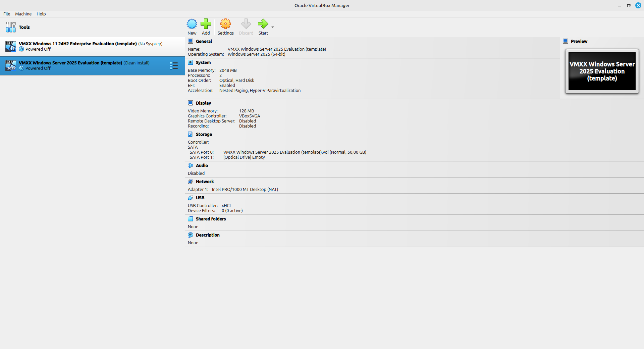Screen dimensions: 644x349
Task: Open the Display settings header
Action: click(x=203, y=103)
